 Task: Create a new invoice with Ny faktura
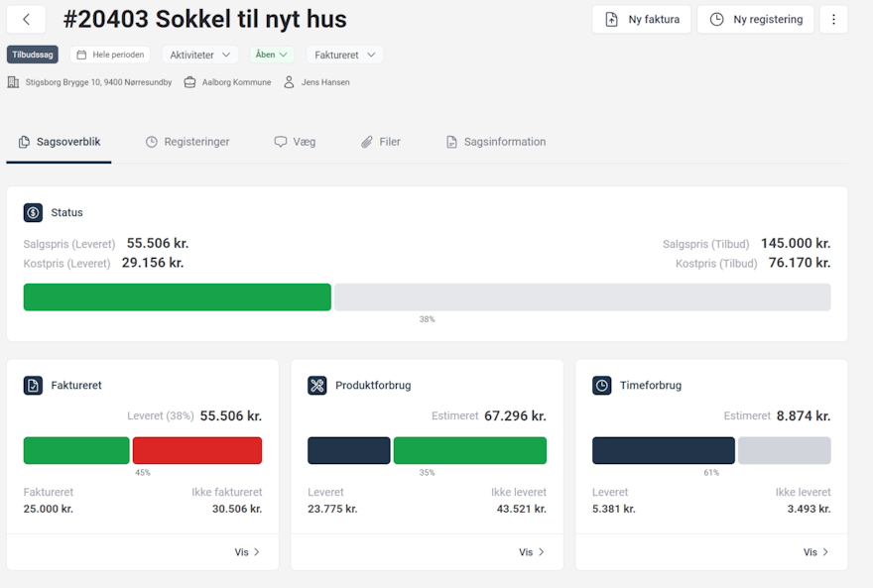point(642,20)
